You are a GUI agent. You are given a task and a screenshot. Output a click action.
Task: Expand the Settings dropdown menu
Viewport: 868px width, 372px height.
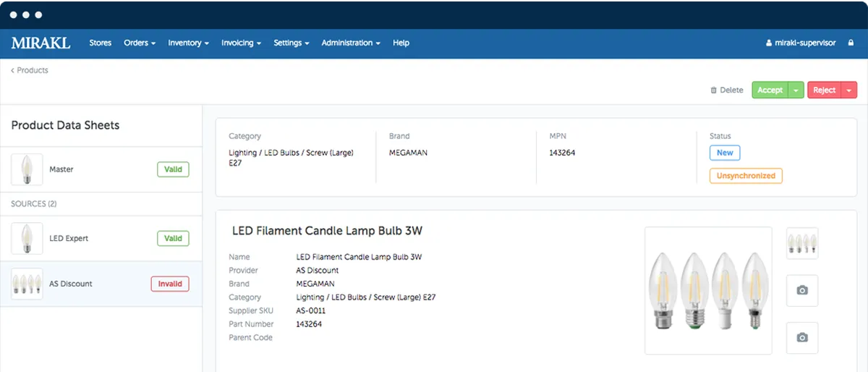coord(291,43)
